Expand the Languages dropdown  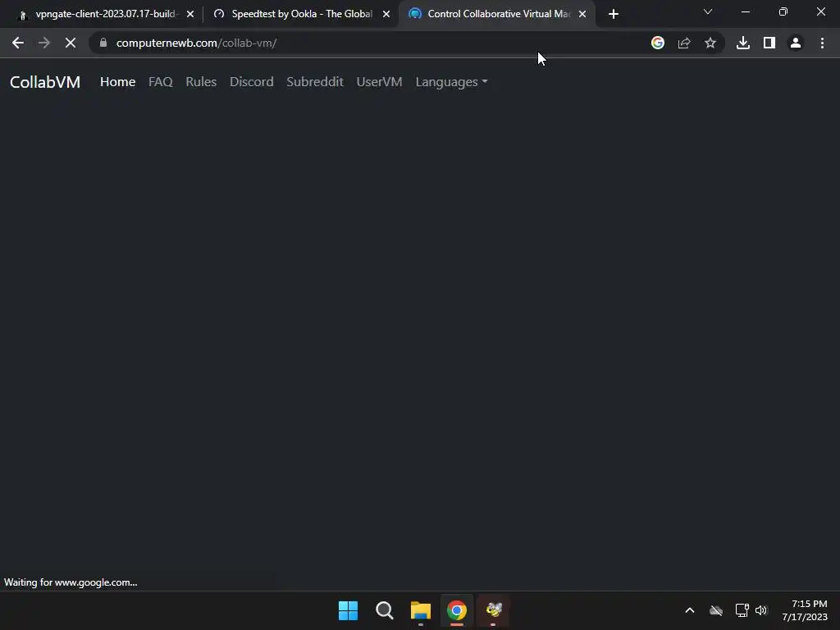pyautogui.click(x=452, y=82)
